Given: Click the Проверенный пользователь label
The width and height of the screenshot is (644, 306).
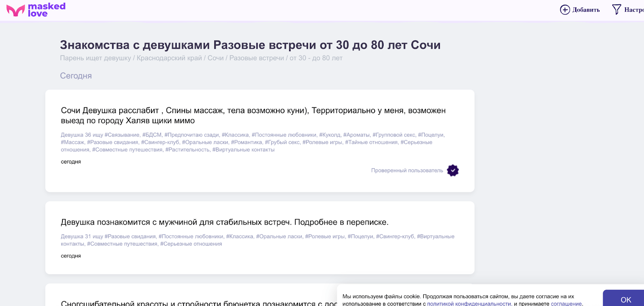Looking at the screenshot, I should [407, 170].
